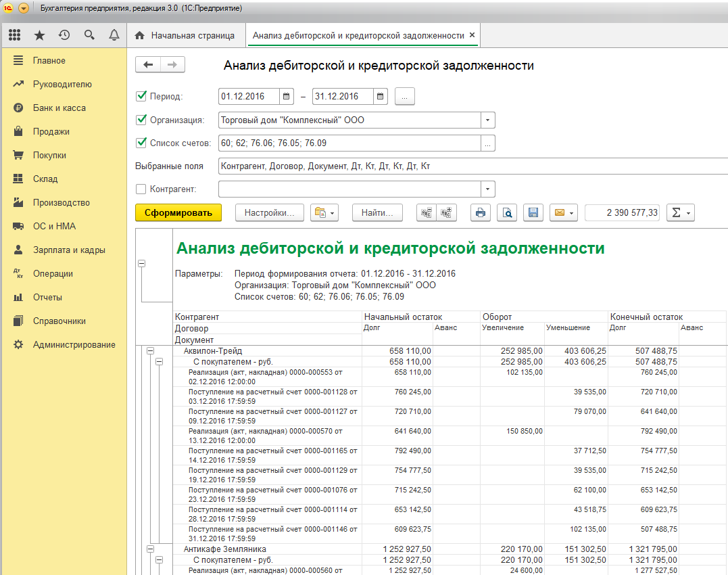Uncheck the Период checkbox
Image resolution: width=728 pixels, height=575 pixels.
141,96
